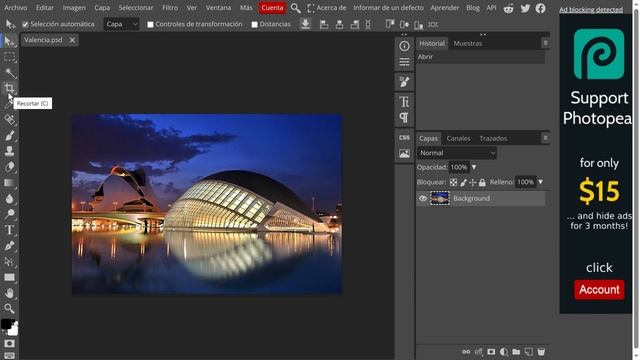
Task: Switch to the Canales tab
Action: point(458,138)
